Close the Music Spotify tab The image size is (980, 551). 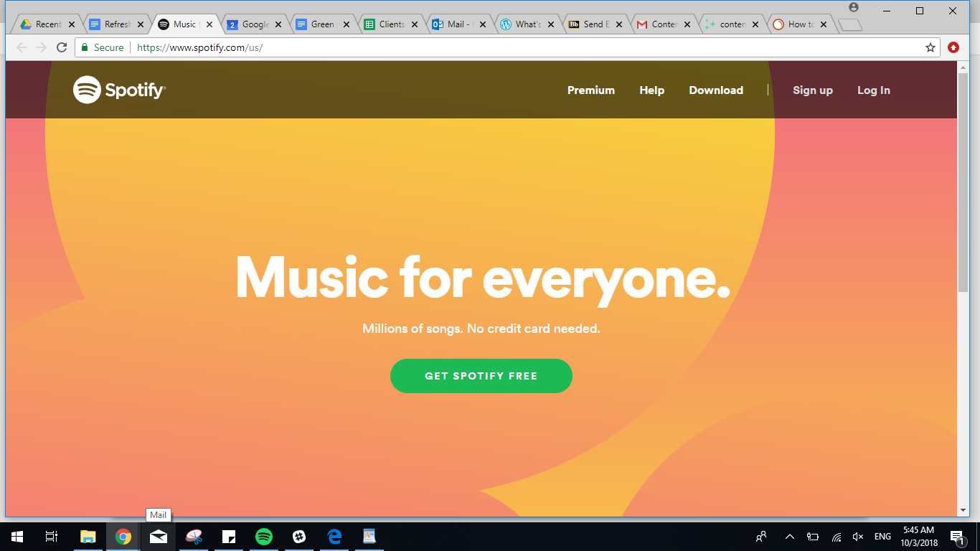click(209, 24)
